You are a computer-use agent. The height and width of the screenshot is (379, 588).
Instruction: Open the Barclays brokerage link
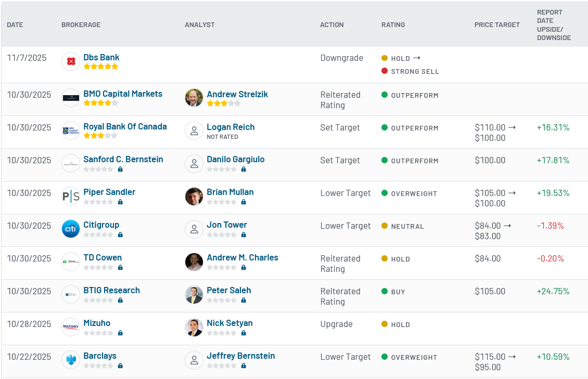coord(100,356)
